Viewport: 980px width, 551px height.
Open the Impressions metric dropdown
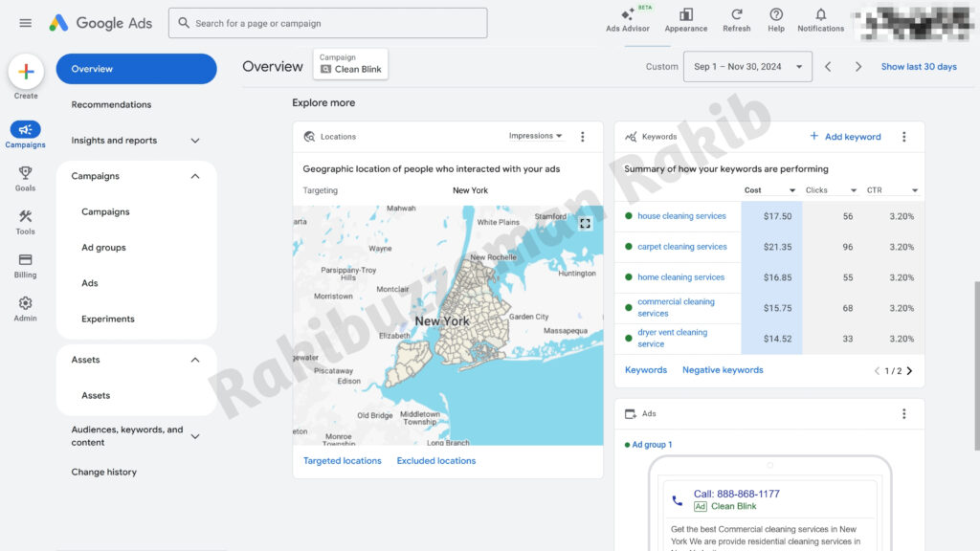tap(536, 137)
